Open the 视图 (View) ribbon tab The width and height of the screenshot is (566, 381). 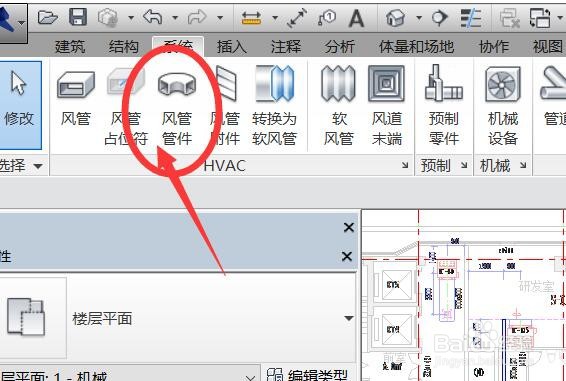tap(548, 47)
